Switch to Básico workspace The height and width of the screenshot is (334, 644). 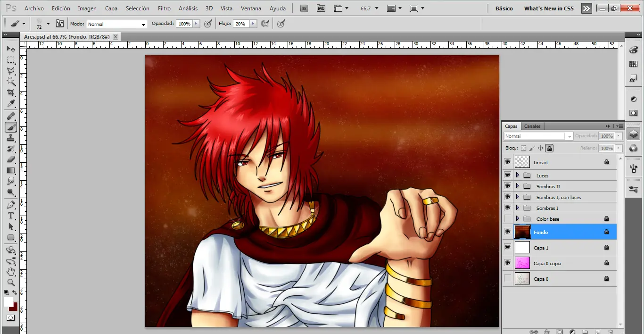tap(504, 8)
